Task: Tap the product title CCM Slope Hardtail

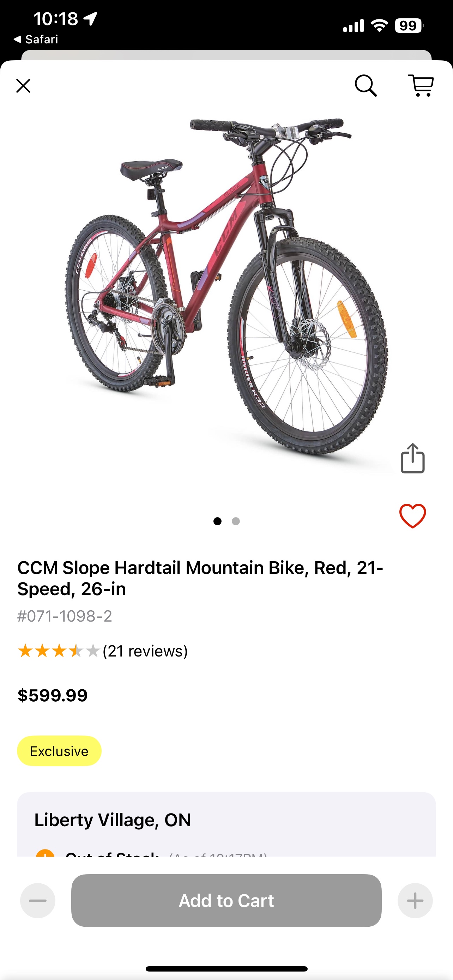Action: 200,578
